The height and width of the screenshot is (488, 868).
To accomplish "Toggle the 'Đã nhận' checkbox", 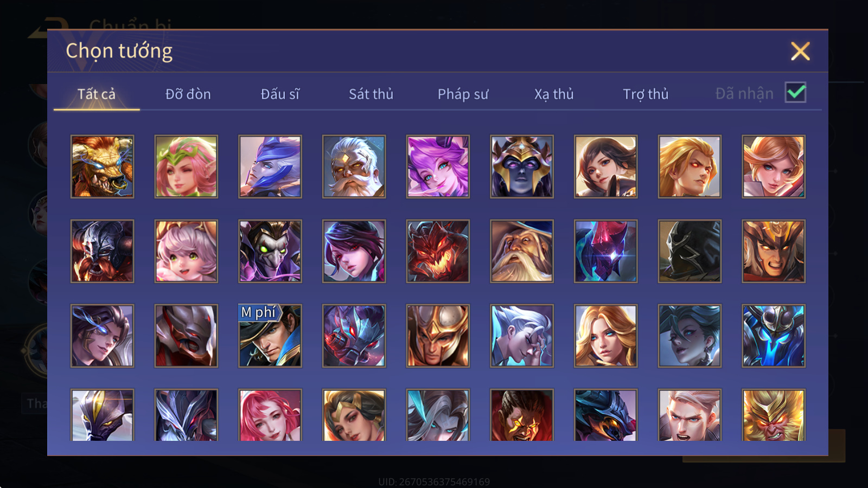I will (x=796, y=93).
